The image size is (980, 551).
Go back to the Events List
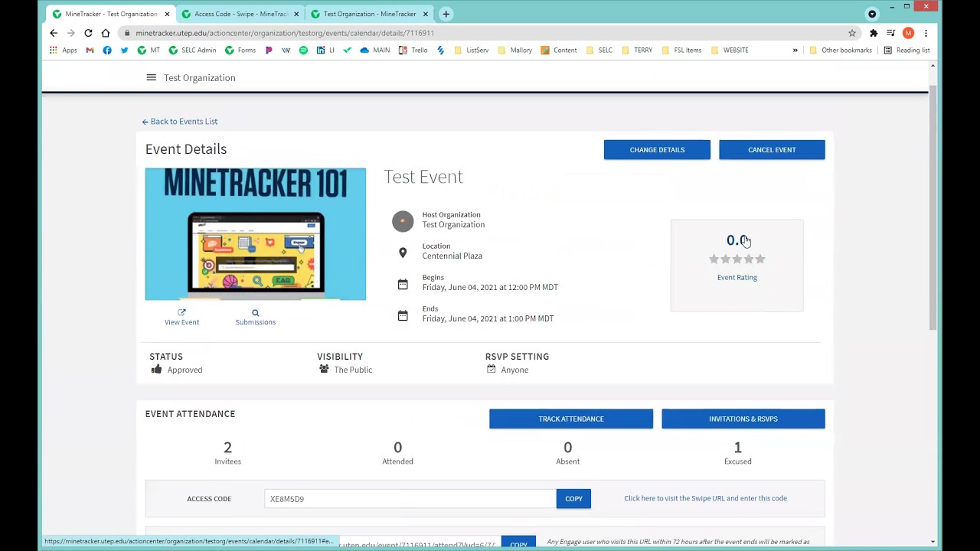pyautogui.click(x=180, y=121)
